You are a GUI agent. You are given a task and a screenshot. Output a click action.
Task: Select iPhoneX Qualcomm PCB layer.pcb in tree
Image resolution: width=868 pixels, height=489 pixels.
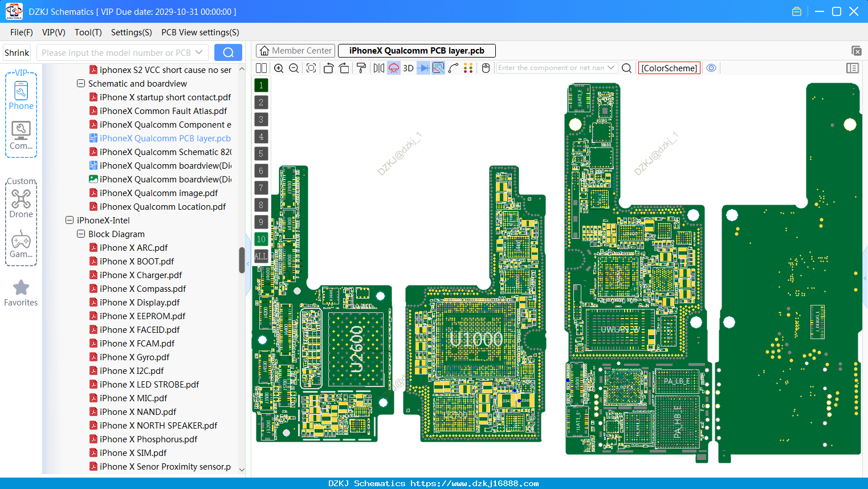pos(165,138)
